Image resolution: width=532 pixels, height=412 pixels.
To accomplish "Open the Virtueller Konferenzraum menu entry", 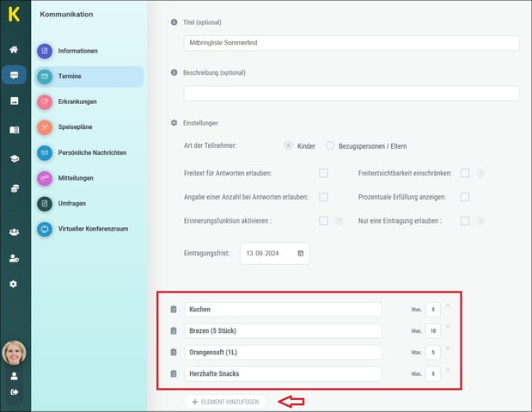I will click(89, 229).
